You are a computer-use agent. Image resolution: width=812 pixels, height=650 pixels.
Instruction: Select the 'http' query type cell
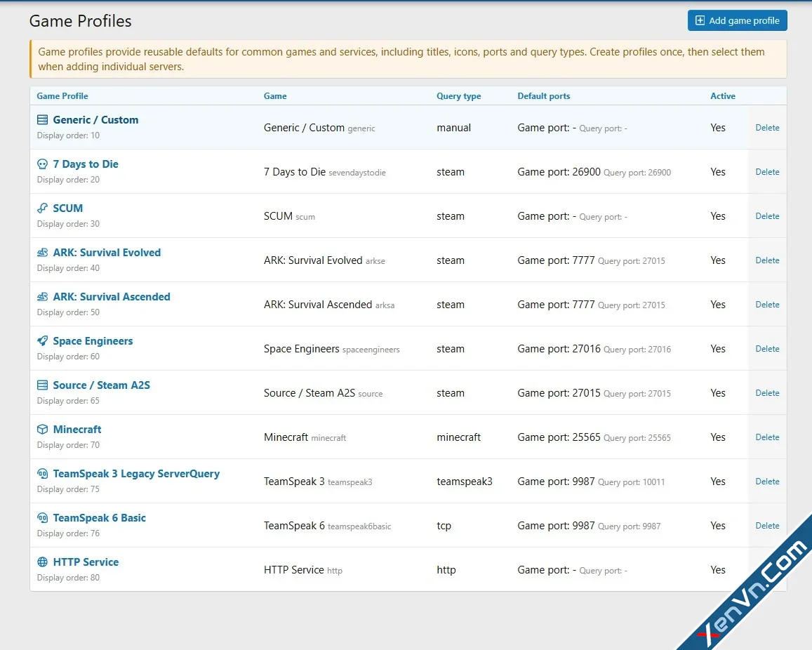click(446, 570)
